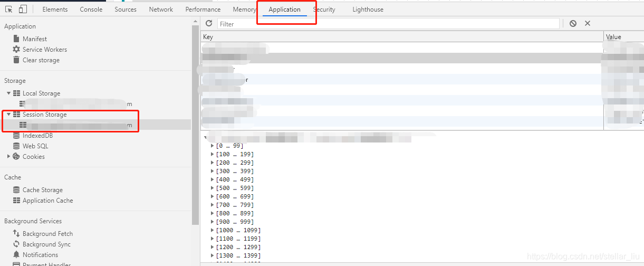Expand the [900 … 999] array range
This screenshot has width=644, height=266.
(213, 222)
